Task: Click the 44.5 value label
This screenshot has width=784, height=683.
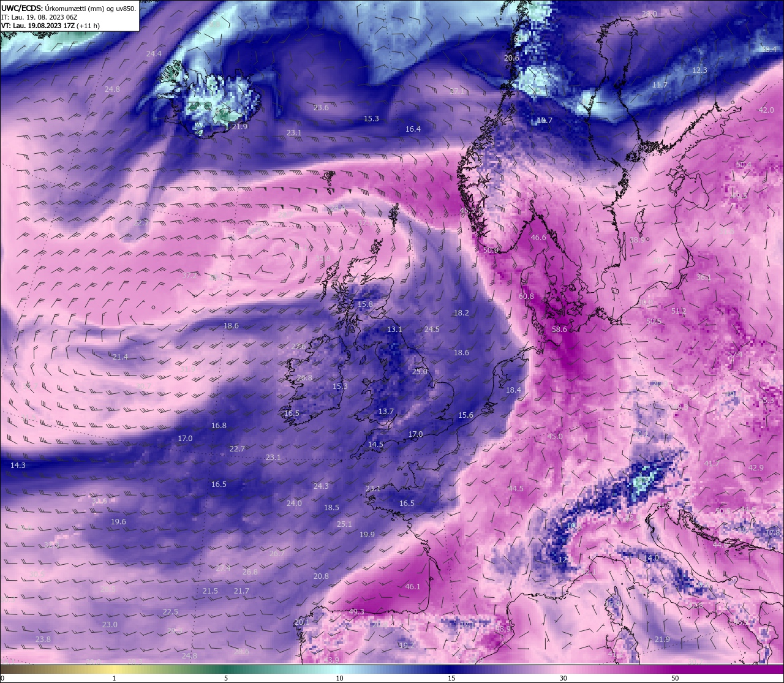Action: point(516,489)
